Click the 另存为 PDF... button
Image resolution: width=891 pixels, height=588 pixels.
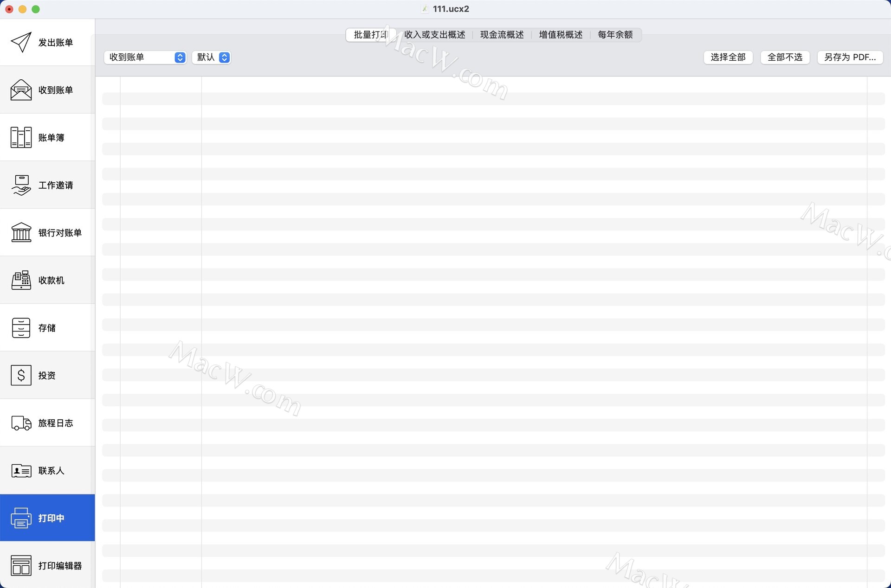tap(850, 57)
